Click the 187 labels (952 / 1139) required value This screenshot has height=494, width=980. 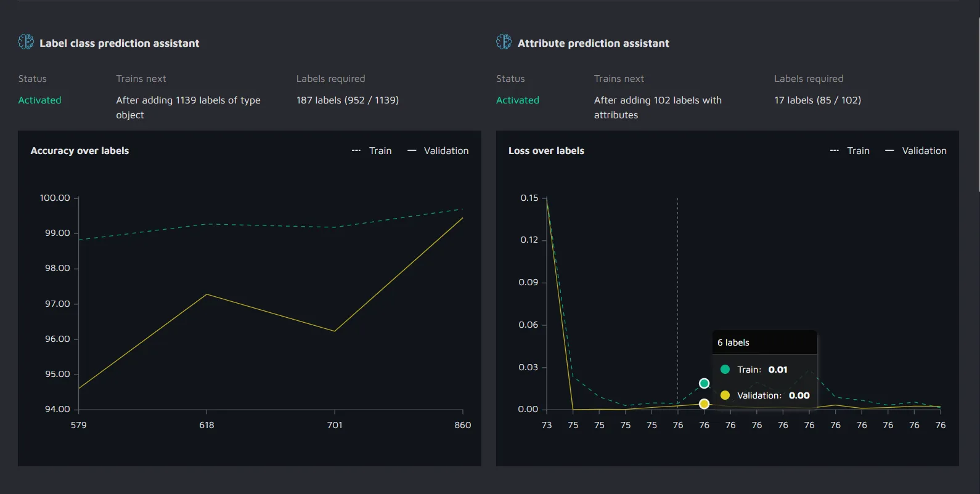348,100
